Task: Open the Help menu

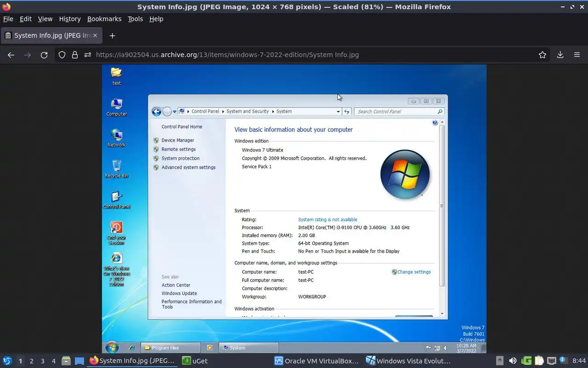Action: coord(156,19)
